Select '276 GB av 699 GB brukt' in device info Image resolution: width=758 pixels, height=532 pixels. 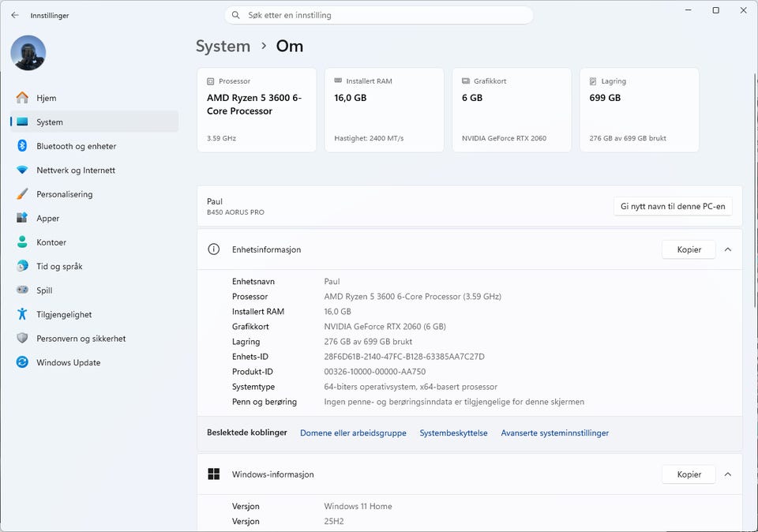[368, 342]
